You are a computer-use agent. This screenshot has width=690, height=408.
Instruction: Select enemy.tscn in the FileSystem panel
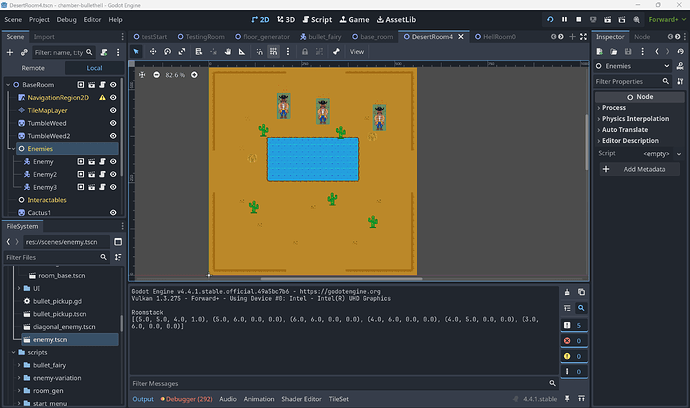pos(50,340)
